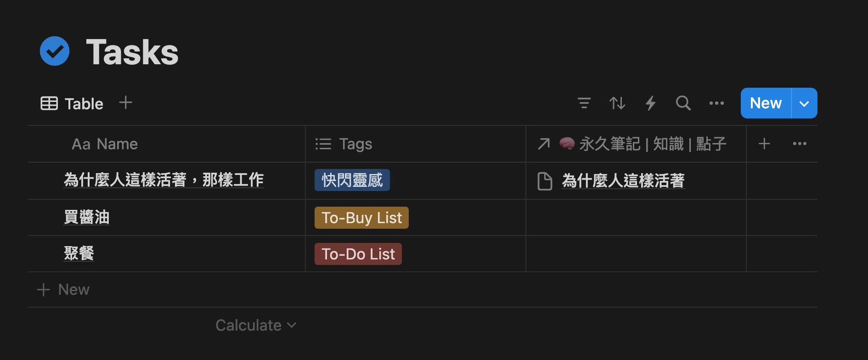Expand the New button dropdown arrow
This screenshot has height=360, width=868.
tap(804, 103)
